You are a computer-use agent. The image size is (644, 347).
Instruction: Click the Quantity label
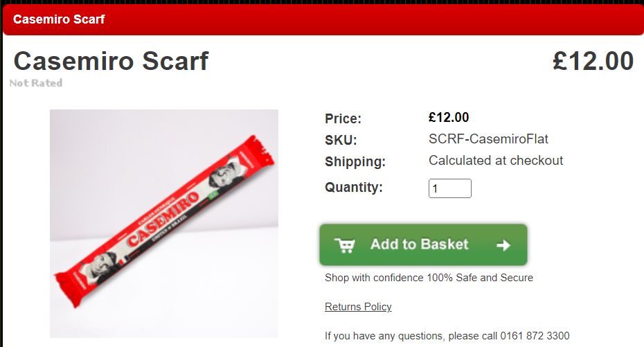pyautogui.click(x=354, y=187)
